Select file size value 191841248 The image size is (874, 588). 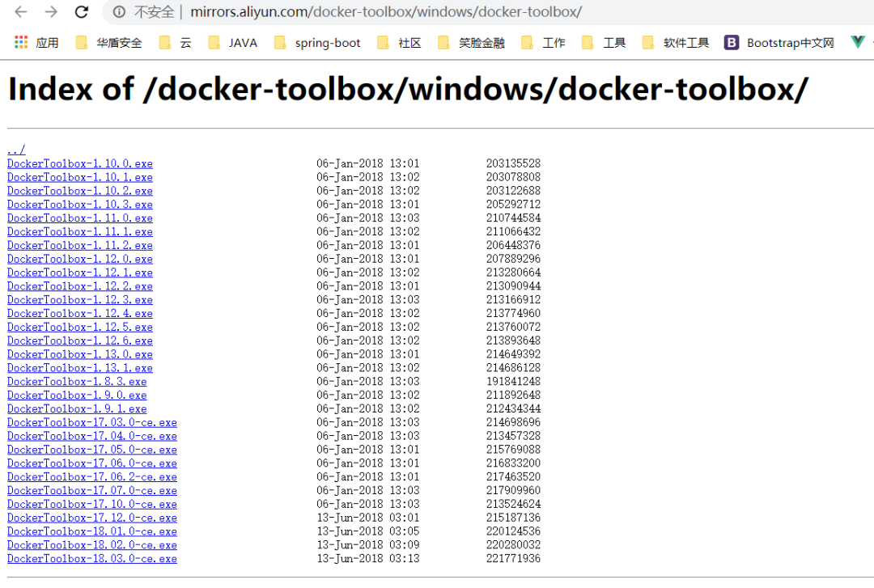(513, 381)
